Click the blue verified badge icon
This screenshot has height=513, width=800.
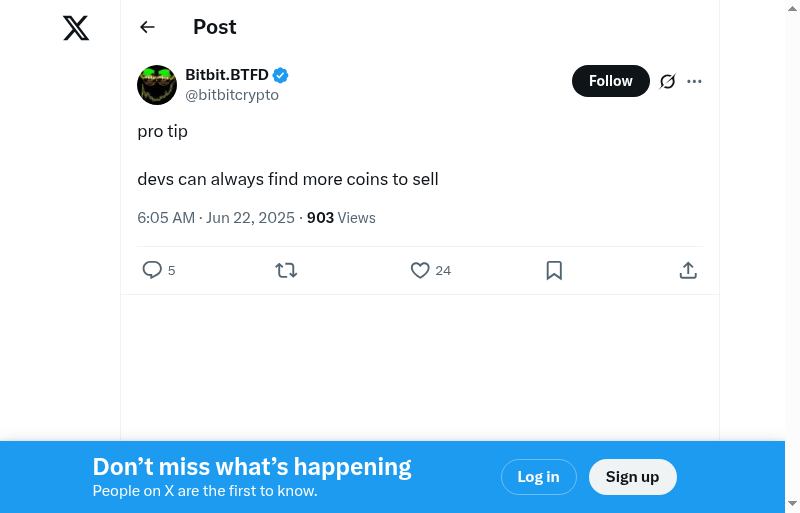pos(281,75)
